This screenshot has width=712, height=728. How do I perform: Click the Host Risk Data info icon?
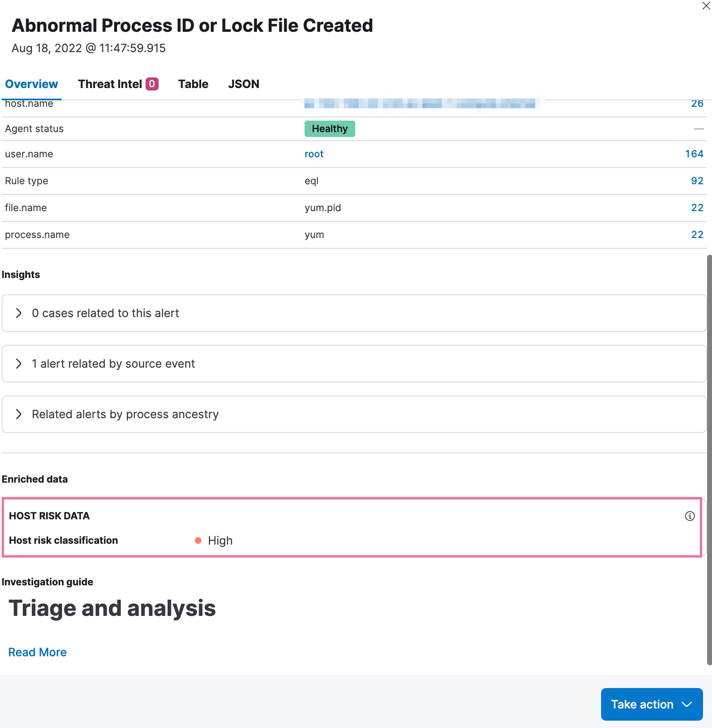[x=690, y=516]
